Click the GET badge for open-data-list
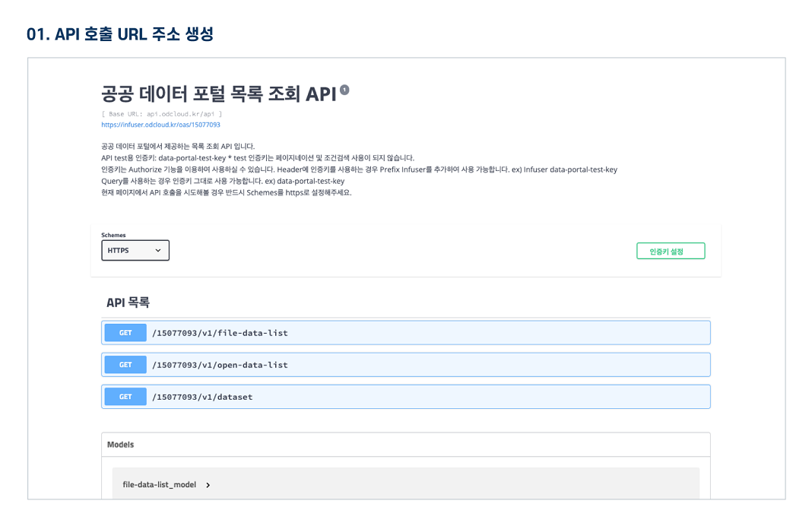Image resolution: width=812 pixels, height=526 pixels. coord(125,365)
